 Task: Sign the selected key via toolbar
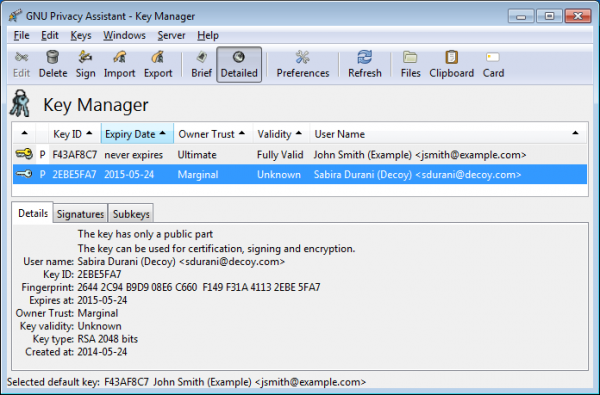pyautogui.click(x=85, y=64)
